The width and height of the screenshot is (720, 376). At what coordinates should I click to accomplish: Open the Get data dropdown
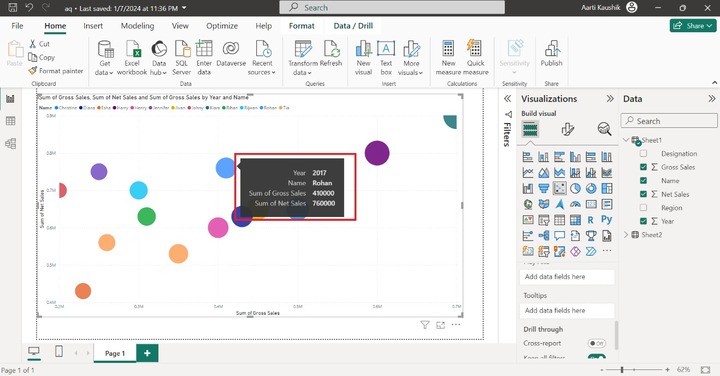click(x=105, y=58)
